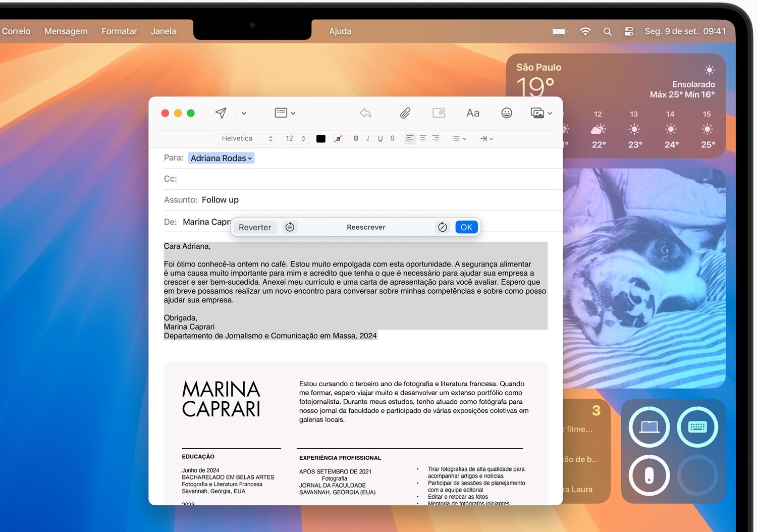Open the Ajuda menu
Image resolution: width=757 pixels, height=532 pixels.
click(340, 31)
